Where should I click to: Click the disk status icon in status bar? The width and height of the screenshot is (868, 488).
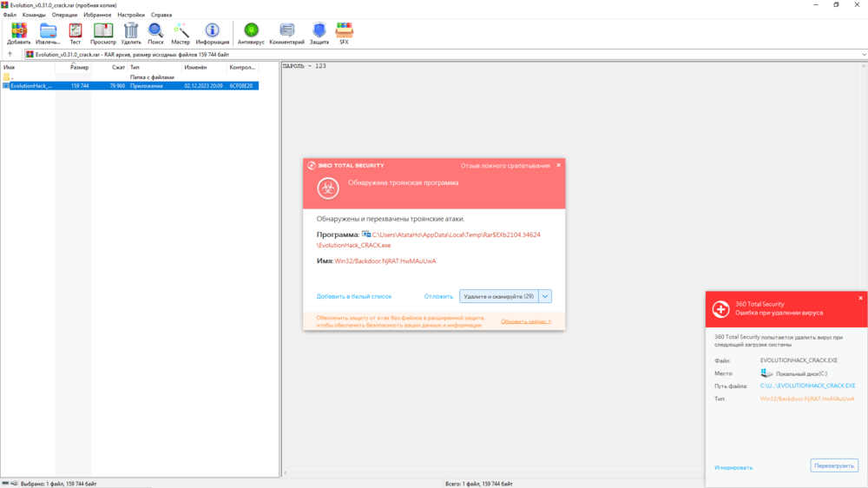(5, 484)
